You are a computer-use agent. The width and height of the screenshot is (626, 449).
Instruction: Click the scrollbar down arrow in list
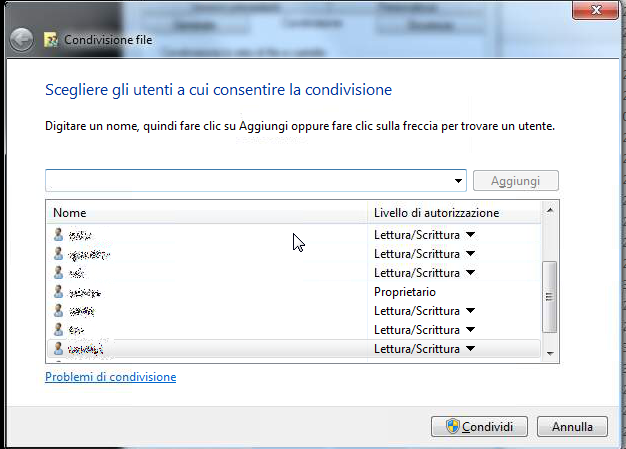point(550,354)
